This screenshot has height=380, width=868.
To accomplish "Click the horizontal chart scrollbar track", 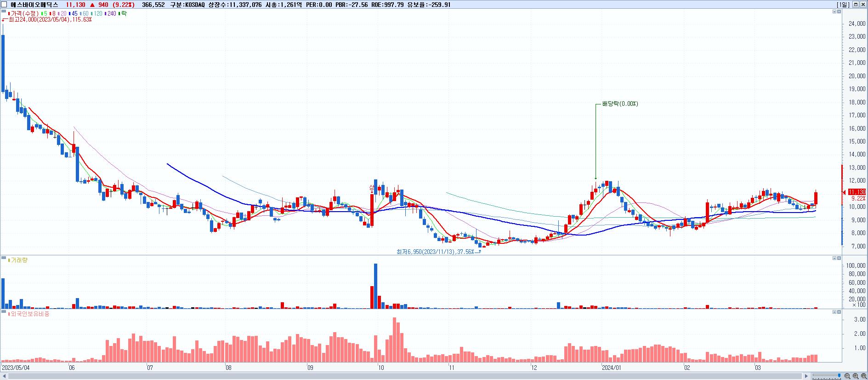I will tap(404, 376).
